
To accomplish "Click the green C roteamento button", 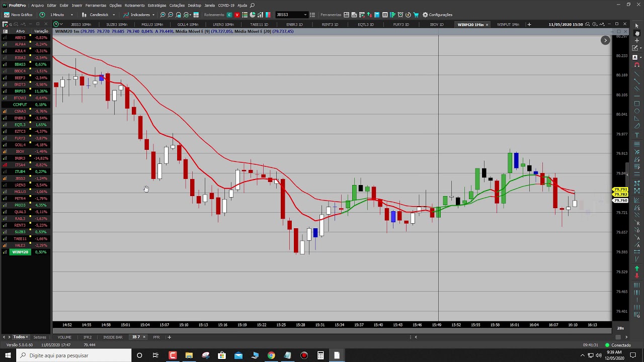I will coord(229,15).
